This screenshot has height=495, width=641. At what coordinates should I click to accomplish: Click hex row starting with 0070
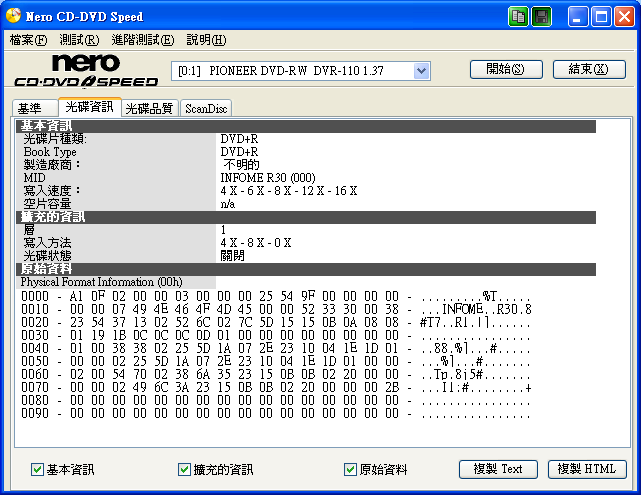pos(276,388)
